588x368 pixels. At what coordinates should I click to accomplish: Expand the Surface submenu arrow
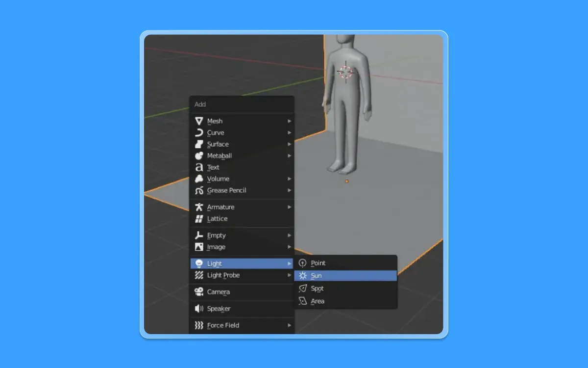(289, 144)
